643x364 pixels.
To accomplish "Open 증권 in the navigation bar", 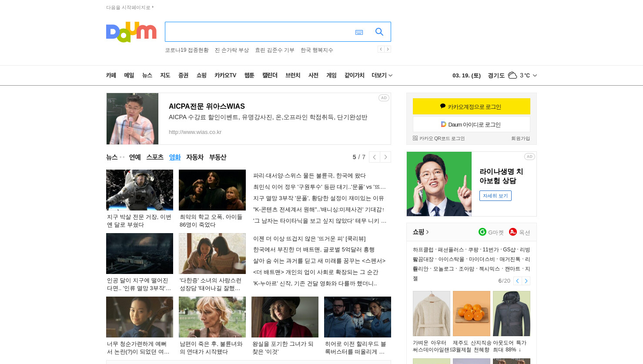I will [183, 75].
